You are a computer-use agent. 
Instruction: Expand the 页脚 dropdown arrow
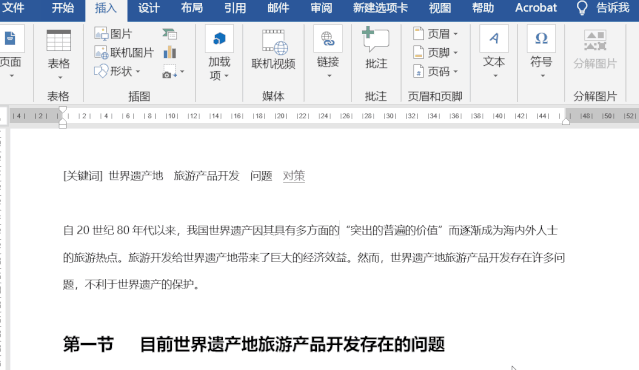456,53
